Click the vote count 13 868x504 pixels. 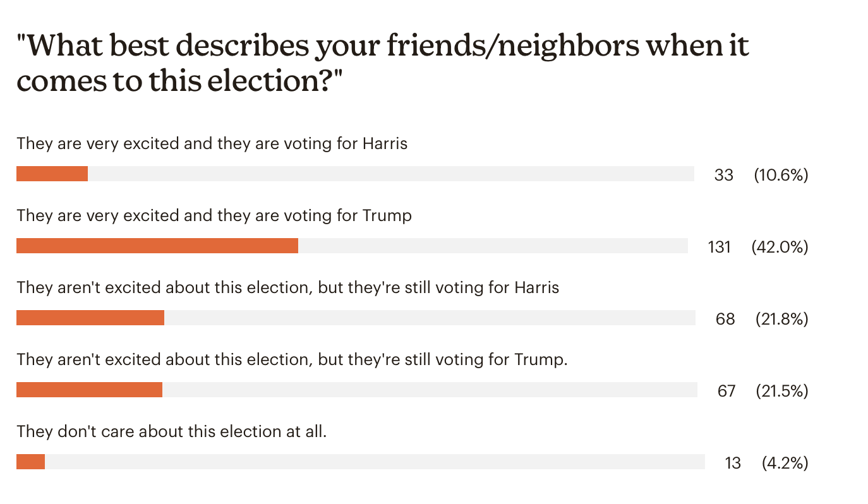(x=733, y=463)
